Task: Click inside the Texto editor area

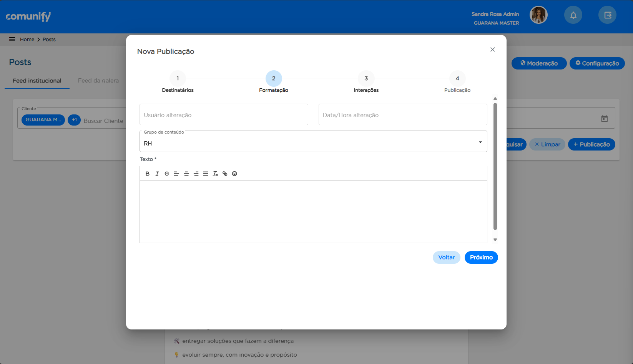Action: (313, 211)
